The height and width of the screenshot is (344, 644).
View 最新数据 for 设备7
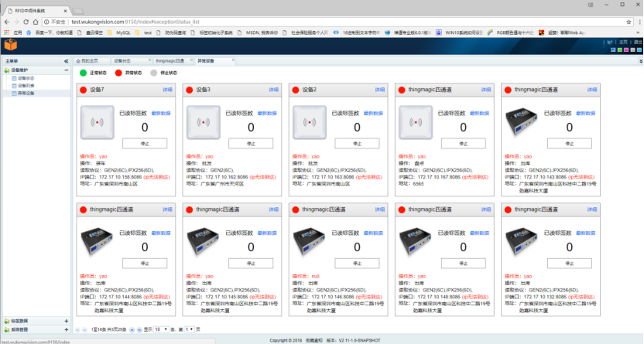pyautogui.click(x=161, y=113)
